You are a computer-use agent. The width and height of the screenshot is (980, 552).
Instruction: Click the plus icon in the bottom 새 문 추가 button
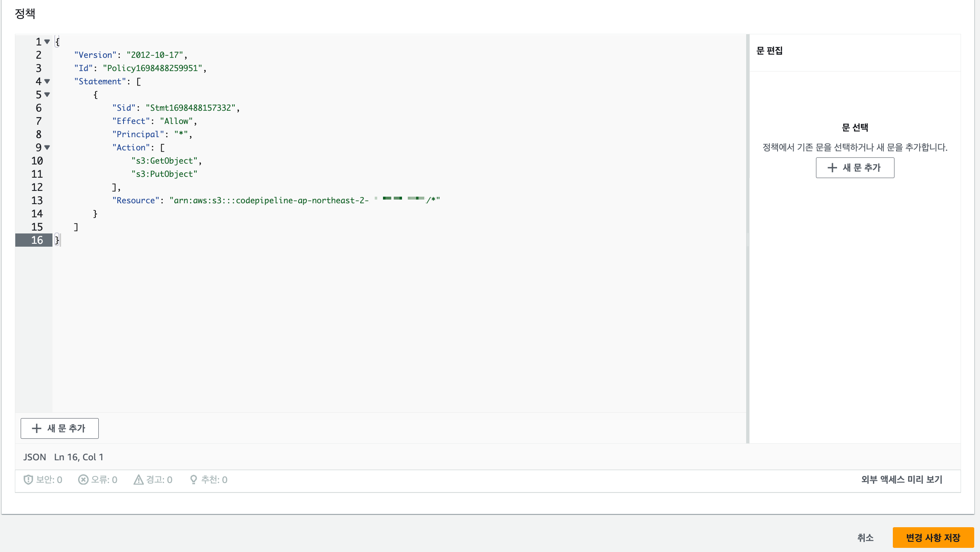tap(36, 428)
